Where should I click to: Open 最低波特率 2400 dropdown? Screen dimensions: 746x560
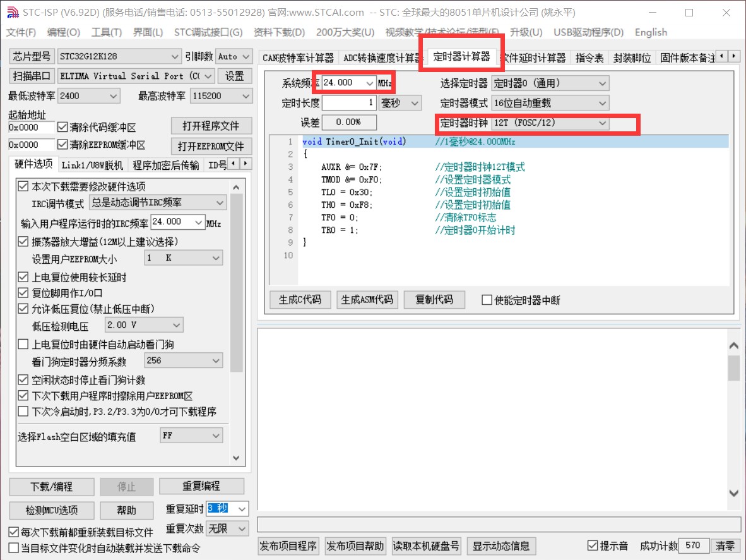coord(88,95)
